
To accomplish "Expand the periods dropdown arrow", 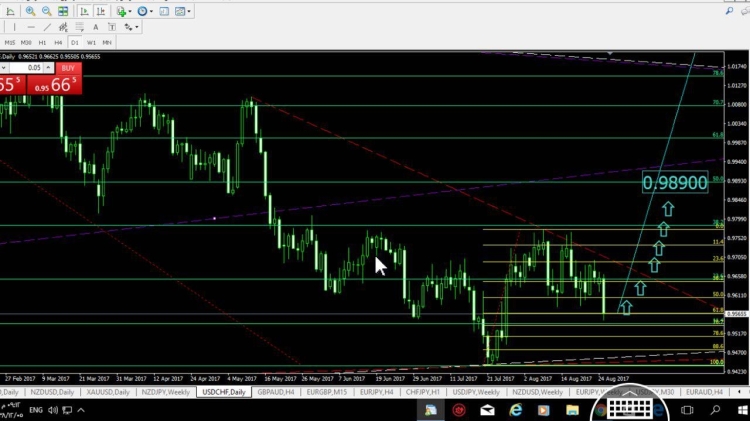I will point(152,11).
